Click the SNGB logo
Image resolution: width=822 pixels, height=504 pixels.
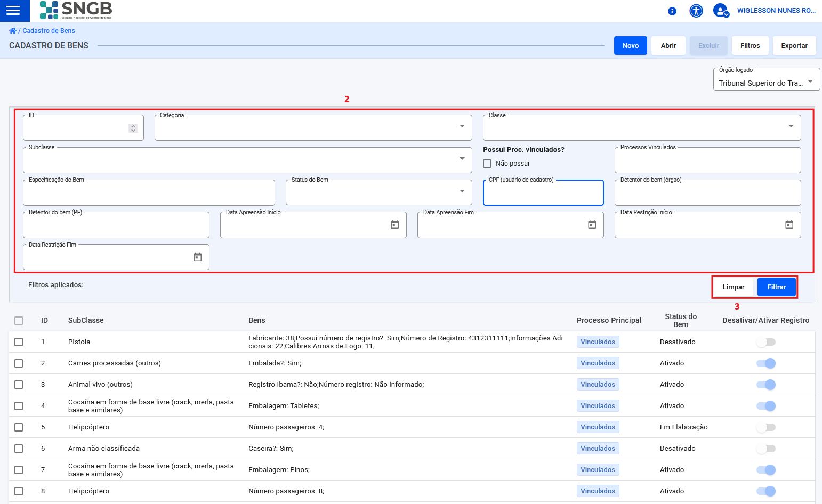point(76,10)
